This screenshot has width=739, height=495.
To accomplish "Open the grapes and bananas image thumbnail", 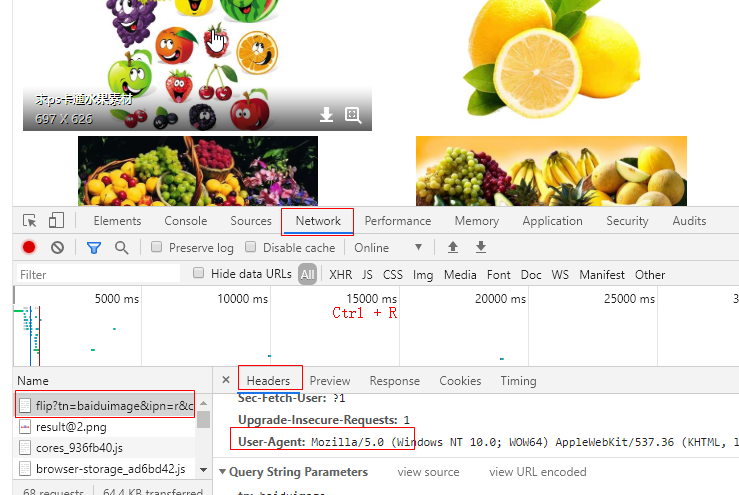I will (x=551, y=171).
